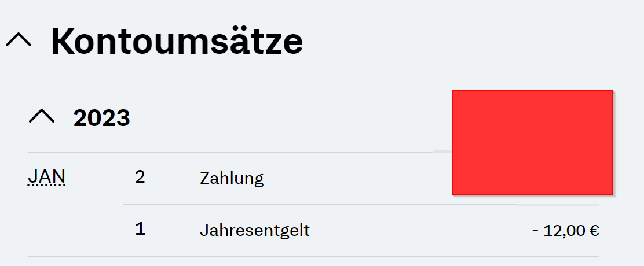Click the JAN month abbreviation
This screenshot has width=644, height=266.
(46, 176)
